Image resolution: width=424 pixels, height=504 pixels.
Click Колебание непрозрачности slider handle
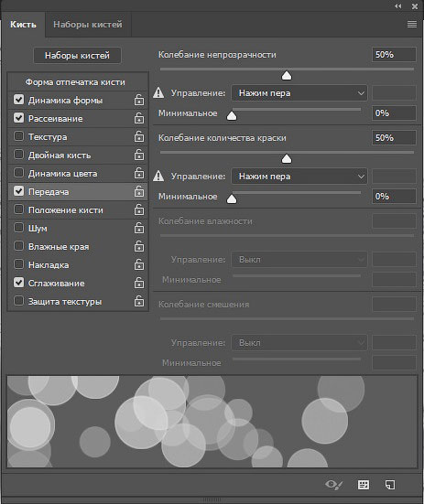[x=287, y=76]
